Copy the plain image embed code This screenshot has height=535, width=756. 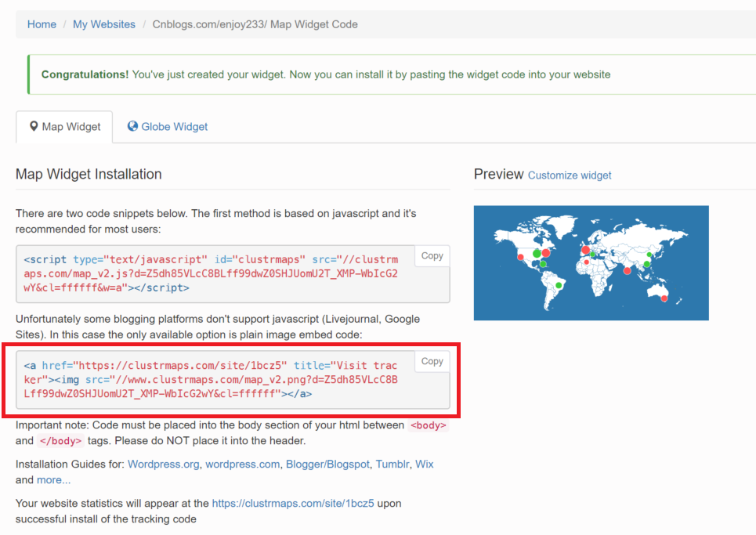click(x=432, y=361)
